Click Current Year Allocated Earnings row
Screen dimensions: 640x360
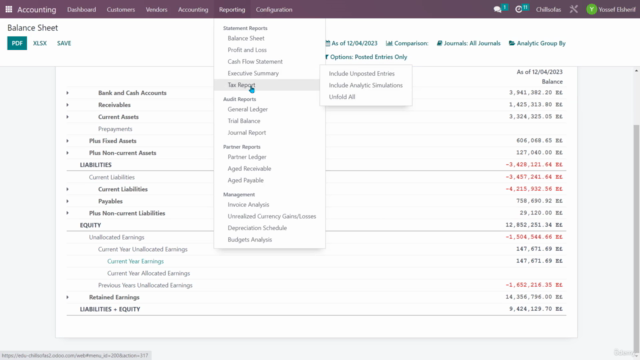(x=316, y=273)
